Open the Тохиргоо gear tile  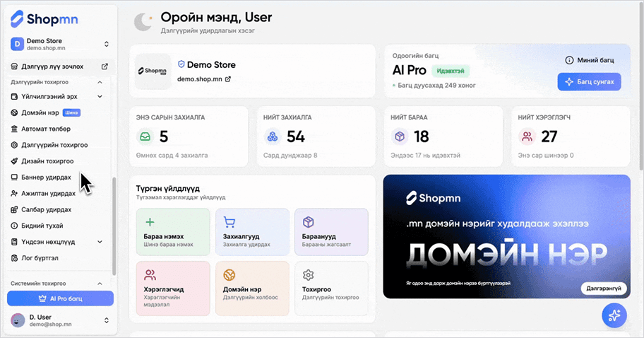(330, 284)
